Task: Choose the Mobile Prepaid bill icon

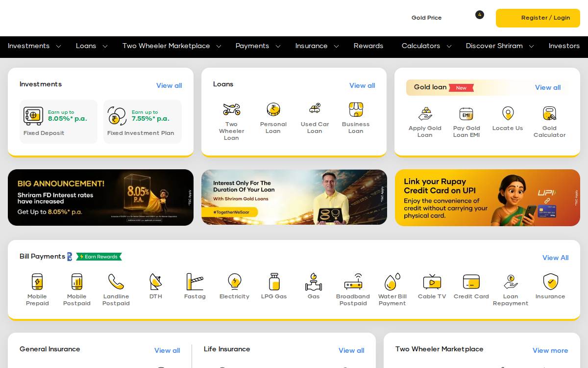Action: [x=37, y=282]
